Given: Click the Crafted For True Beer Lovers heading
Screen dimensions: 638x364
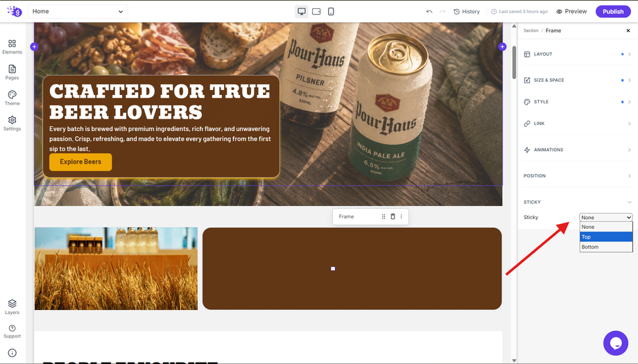Looking at the screenshot, I should [x=159, y=102].
